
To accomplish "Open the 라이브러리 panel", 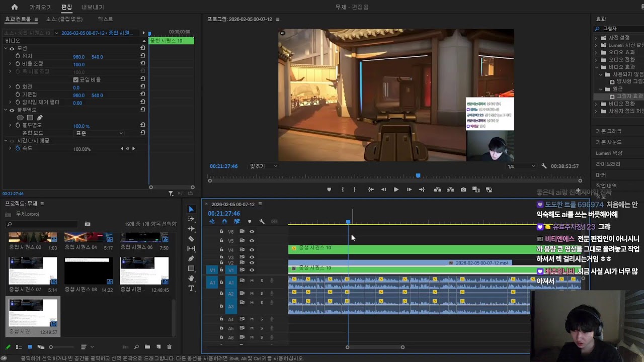I will pyautogui.click(x=608, y=164).
